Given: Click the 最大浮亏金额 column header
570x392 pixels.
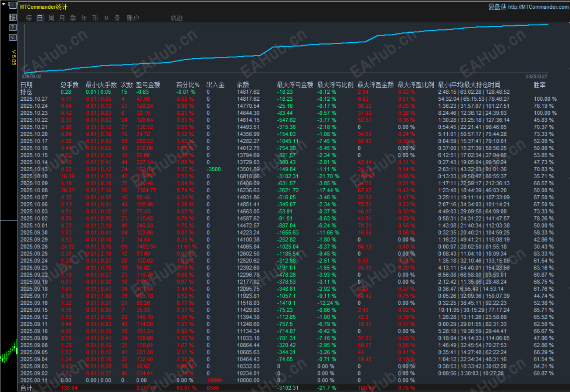Looking at the screenshot, I should tap(295, 85).
